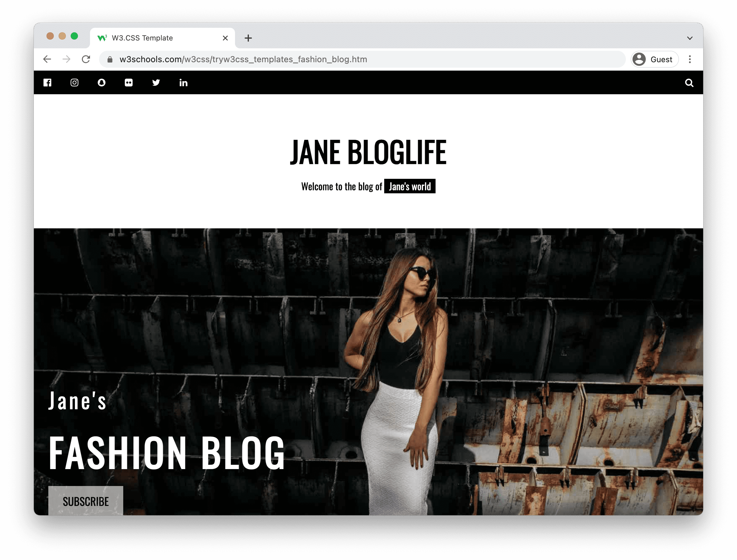Open Chrome three-dot menu

pos(690,59)
